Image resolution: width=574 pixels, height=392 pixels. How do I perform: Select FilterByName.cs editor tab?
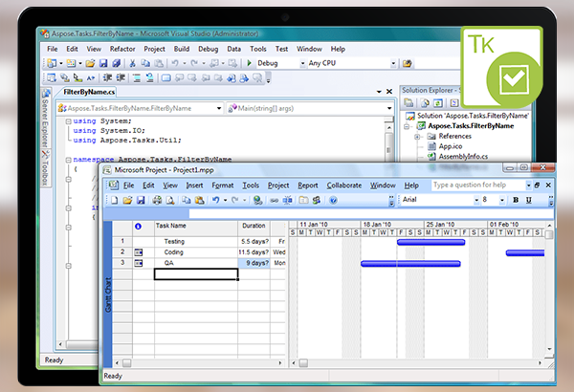click(x=89, y=92)
